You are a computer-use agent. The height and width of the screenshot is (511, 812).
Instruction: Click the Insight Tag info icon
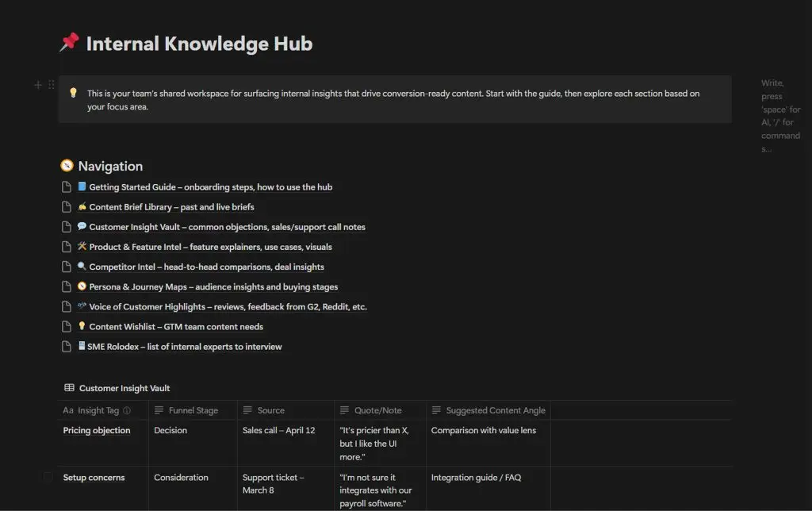(x=127, y=410)
